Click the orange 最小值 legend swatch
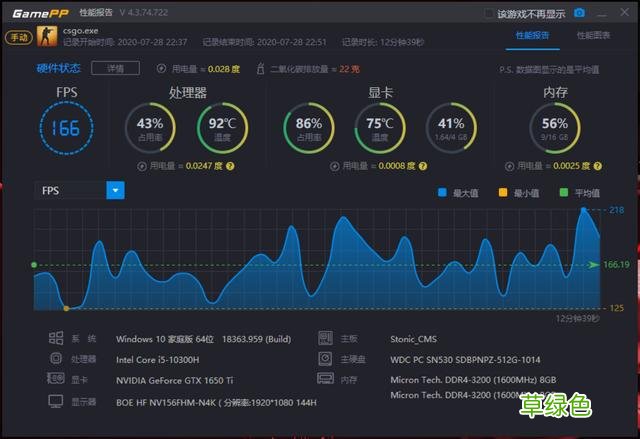The width and height of the screenshot is (640, 439). 503,193
